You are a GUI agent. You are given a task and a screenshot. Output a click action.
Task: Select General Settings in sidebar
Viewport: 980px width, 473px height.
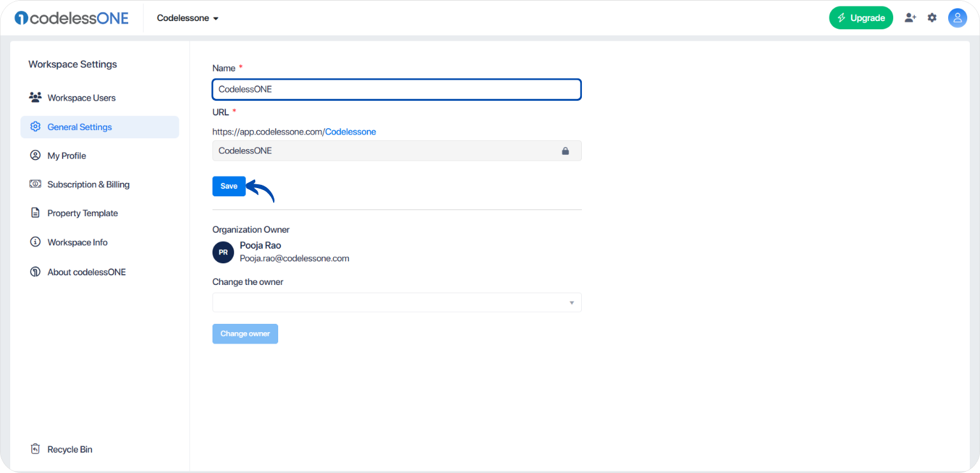[x=100, y=127]
